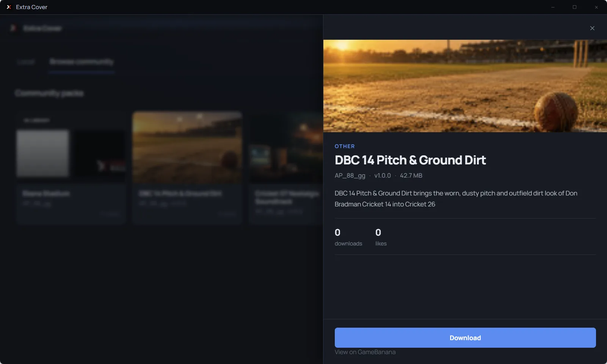Click the file size 42.7 MB
This screenshot has width=607, height=364.
tap(411, 175)
